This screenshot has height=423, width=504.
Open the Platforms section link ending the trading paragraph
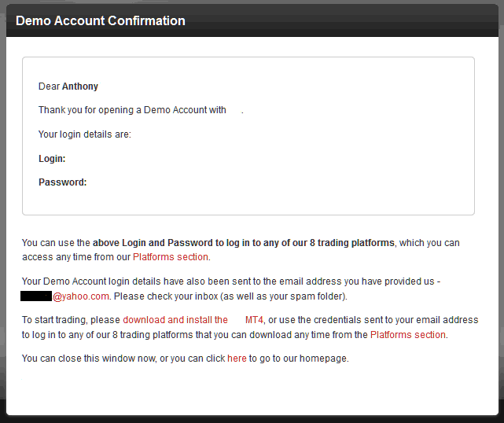point(408,334)
